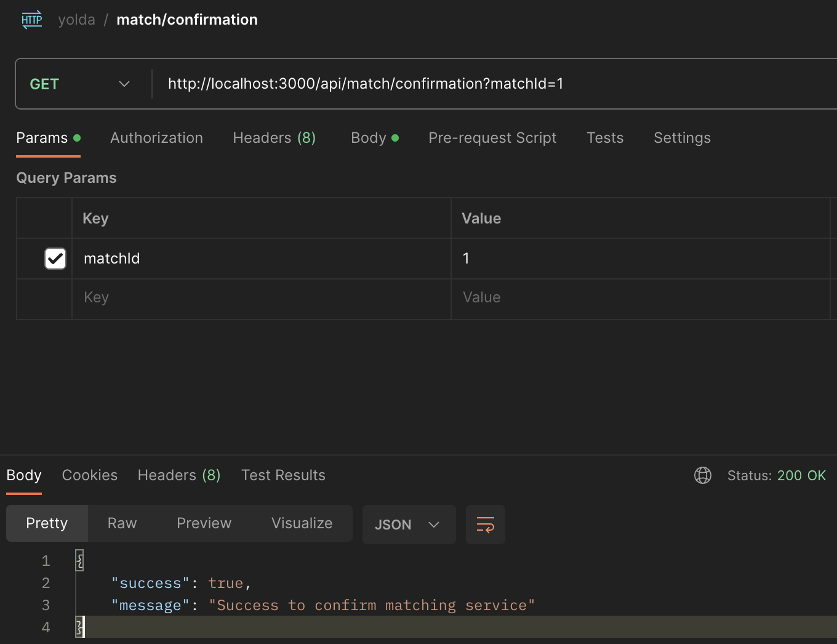The width and height of the screenshot is (837, 644).
Task: Click the opening brace on line 1
Action: [79, 560]
